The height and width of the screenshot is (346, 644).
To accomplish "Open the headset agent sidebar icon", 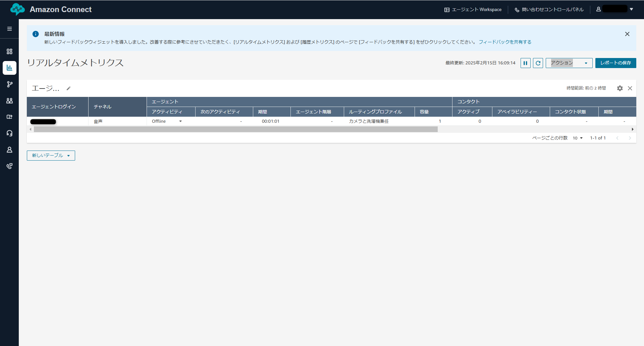I will click(9, 133).
